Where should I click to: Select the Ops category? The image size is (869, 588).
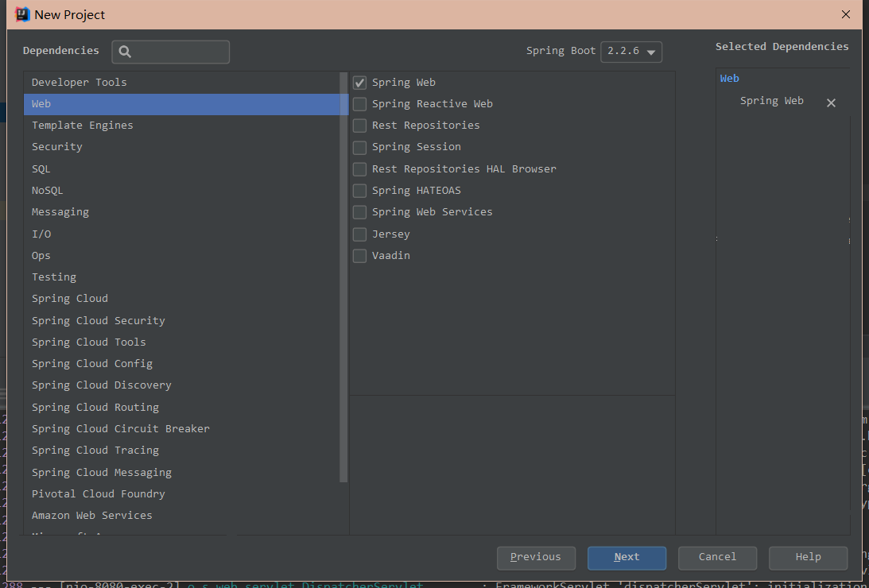(x=182, y=256)
